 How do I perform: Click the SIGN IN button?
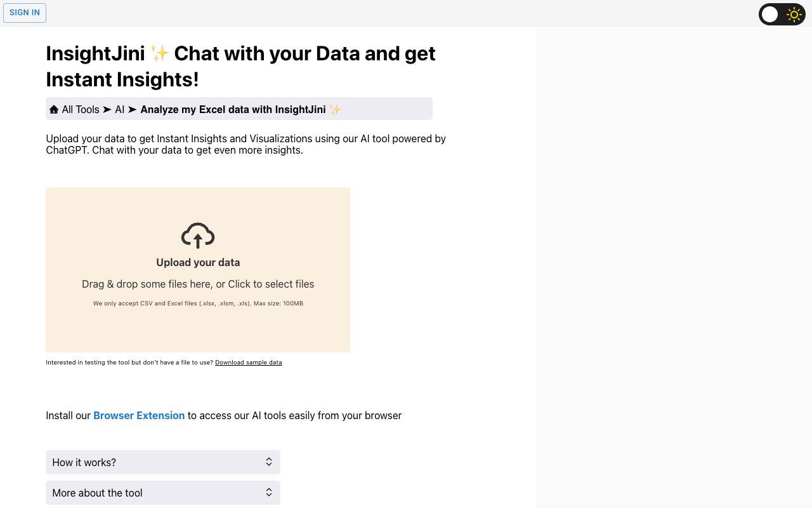tap(25, 13)
